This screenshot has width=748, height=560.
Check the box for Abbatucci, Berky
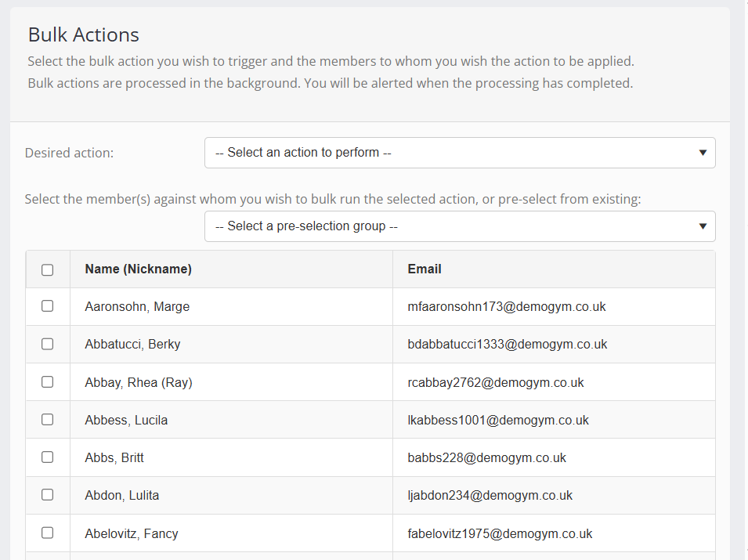pyautogui.click(x=48, y=344)
